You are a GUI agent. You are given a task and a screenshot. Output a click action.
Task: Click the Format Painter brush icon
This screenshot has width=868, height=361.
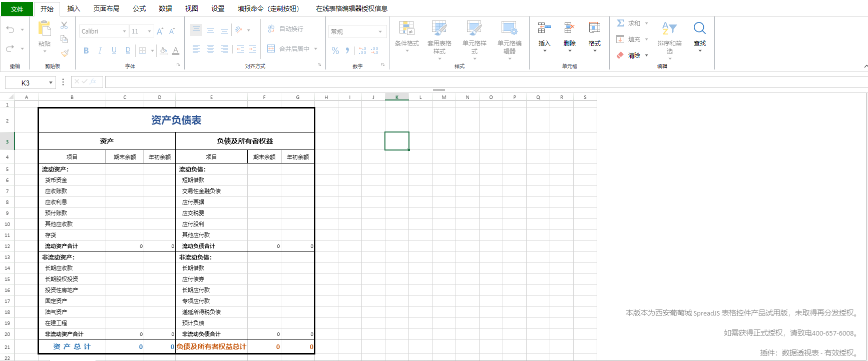pos(65,52)
